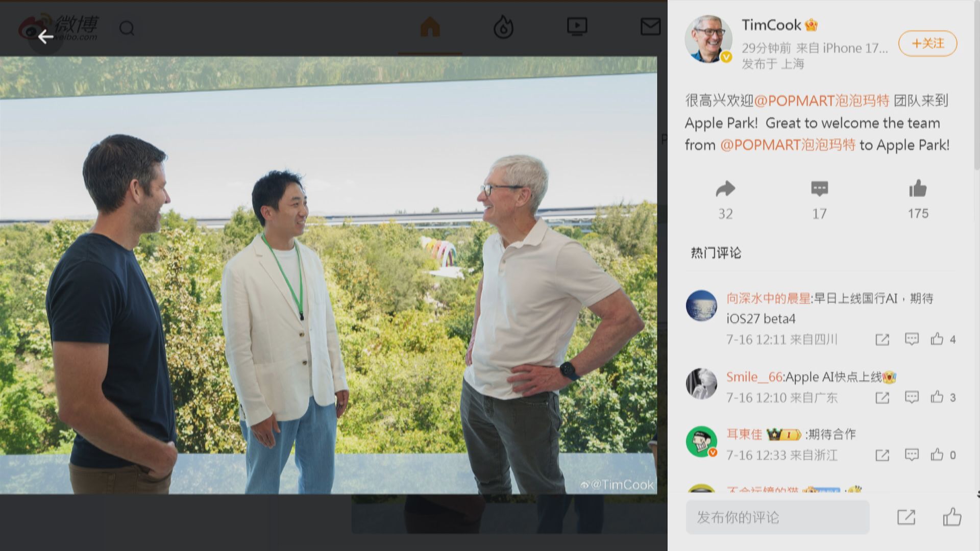Screen dimensions: 980x551
Task: Reply to the Smile__66 comment
Action: click(x=912, y=397)
